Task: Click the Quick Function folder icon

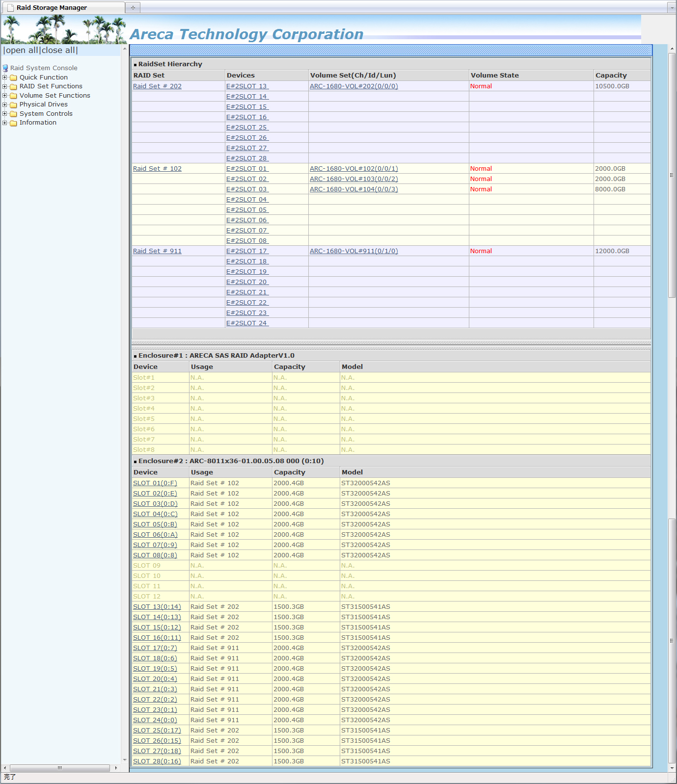Action: pos(14,78)
